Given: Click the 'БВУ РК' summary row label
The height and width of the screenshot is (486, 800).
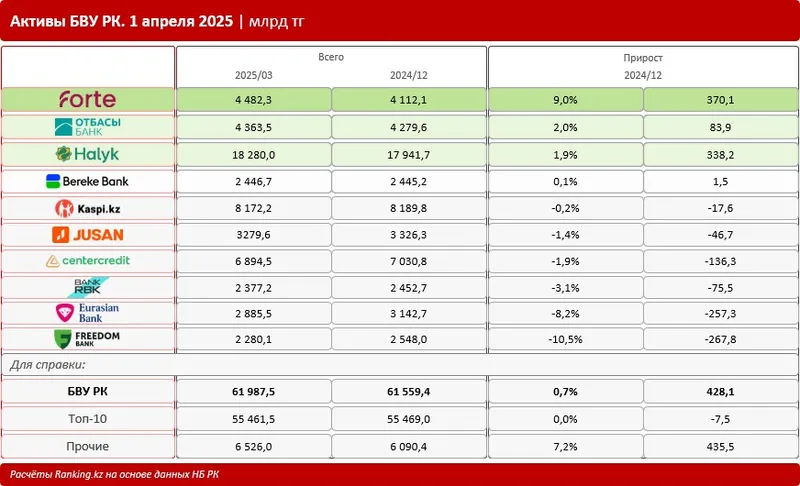Looking at the screenshot, I should [87, 393].
